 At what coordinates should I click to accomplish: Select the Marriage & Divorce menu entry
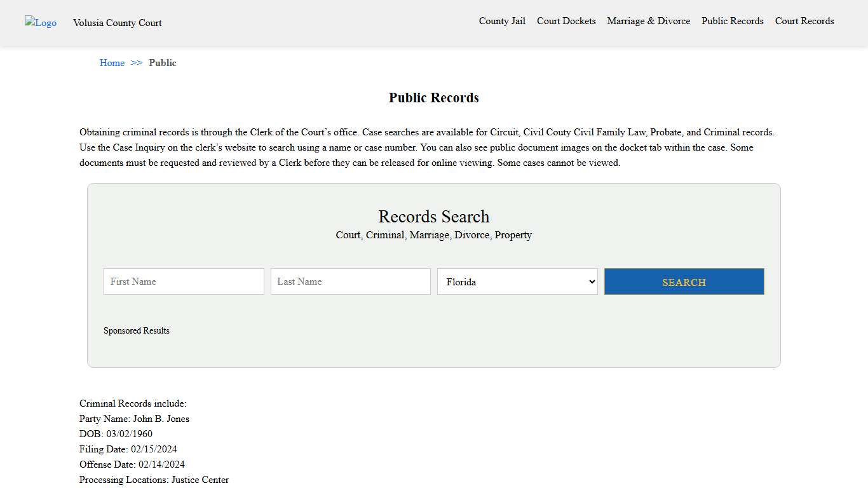coord(649,21)
